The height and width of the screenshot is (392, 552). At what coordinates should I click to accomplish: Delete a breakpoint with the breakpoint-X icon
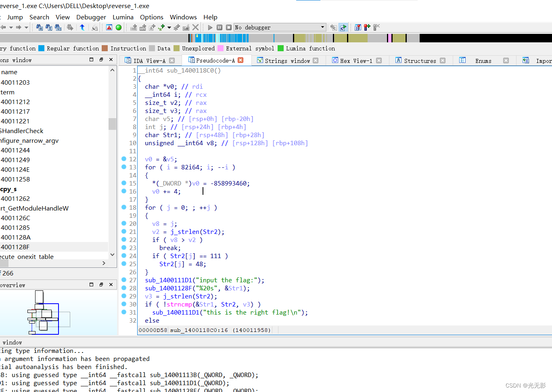tap(376, 27)
